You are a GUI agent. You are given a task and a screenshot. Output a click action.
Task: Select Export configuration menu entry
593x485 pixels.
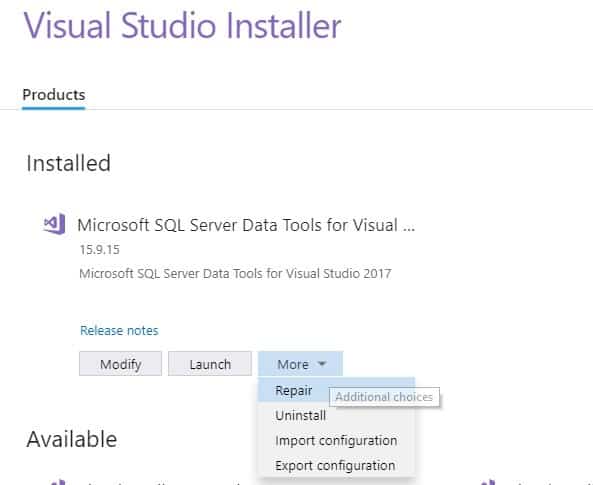pyautogui.click(x=335, y=465)
